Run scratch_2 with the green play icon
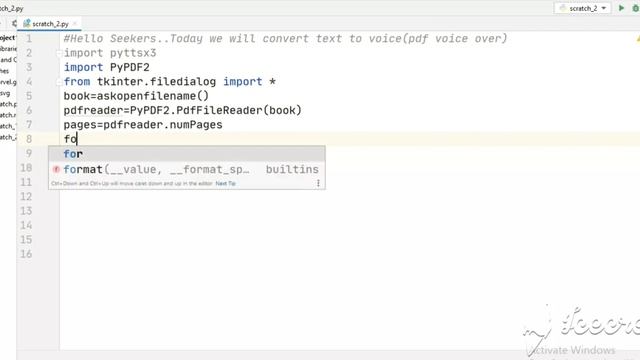This screenshot has height=360, width=640. coord(621,8)
